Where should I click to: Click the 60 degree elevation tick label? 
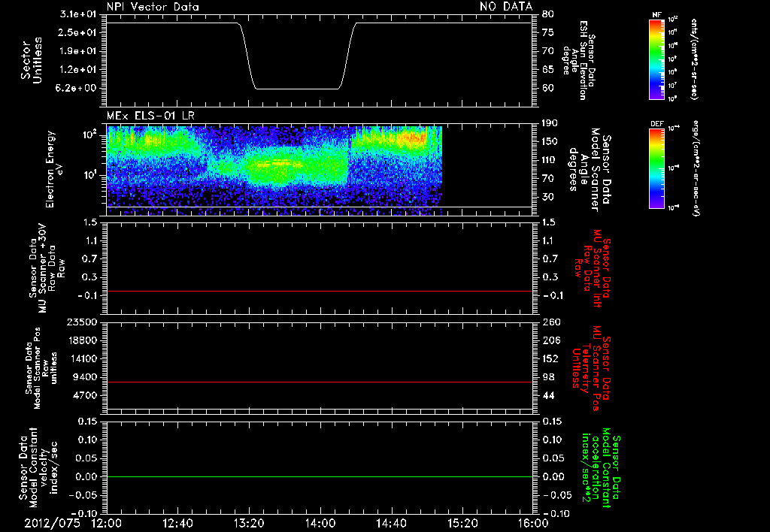[547, 88]
